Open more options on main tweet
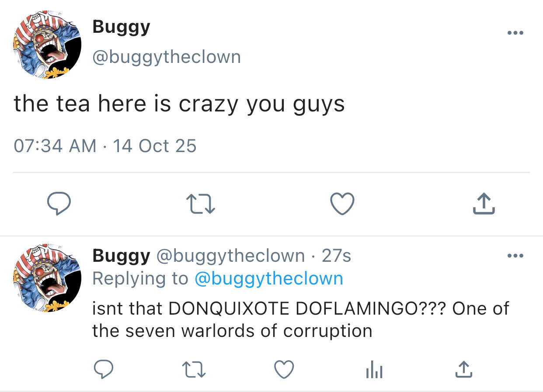The width and height of the screenshot is (543, 392). pos(515,33)
